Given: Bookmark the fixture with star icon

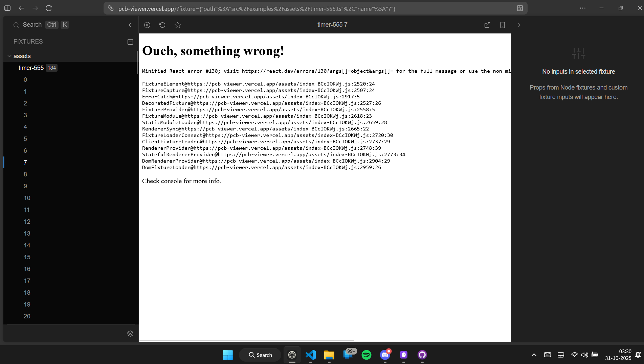Looking at the screenshot, I should pyautogui.click(x=178, y=25).
